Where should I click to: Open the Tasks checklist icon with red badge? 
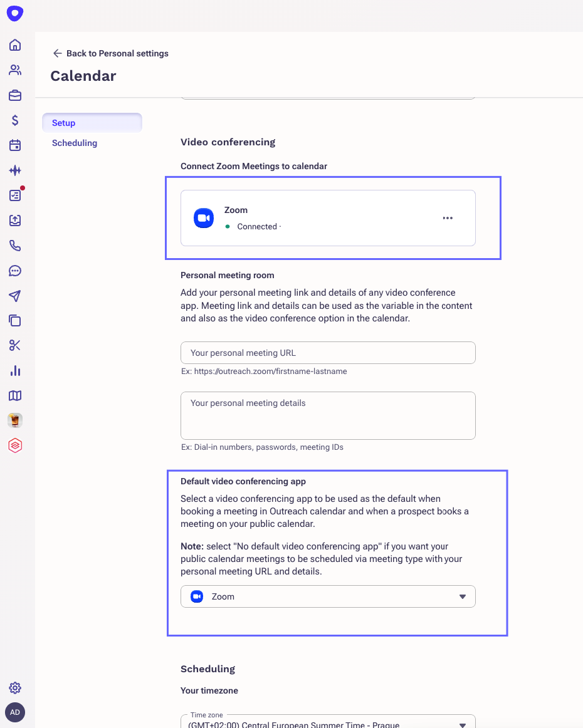[15, 195]
